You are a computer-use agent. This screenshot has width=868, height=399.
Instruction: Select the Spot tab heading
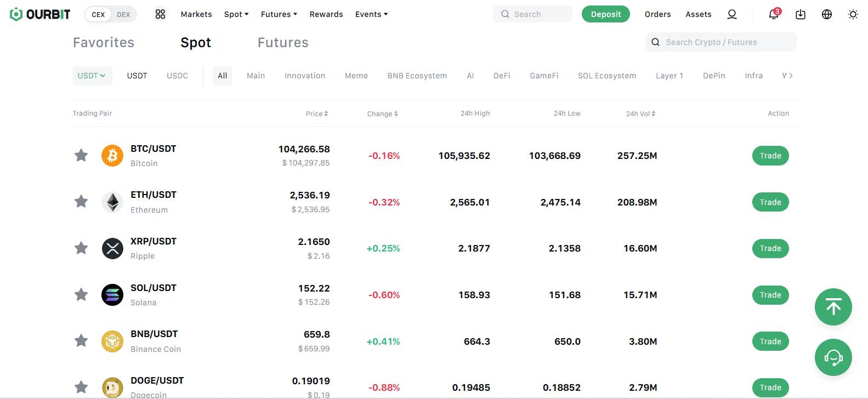(x=196, y=43)
